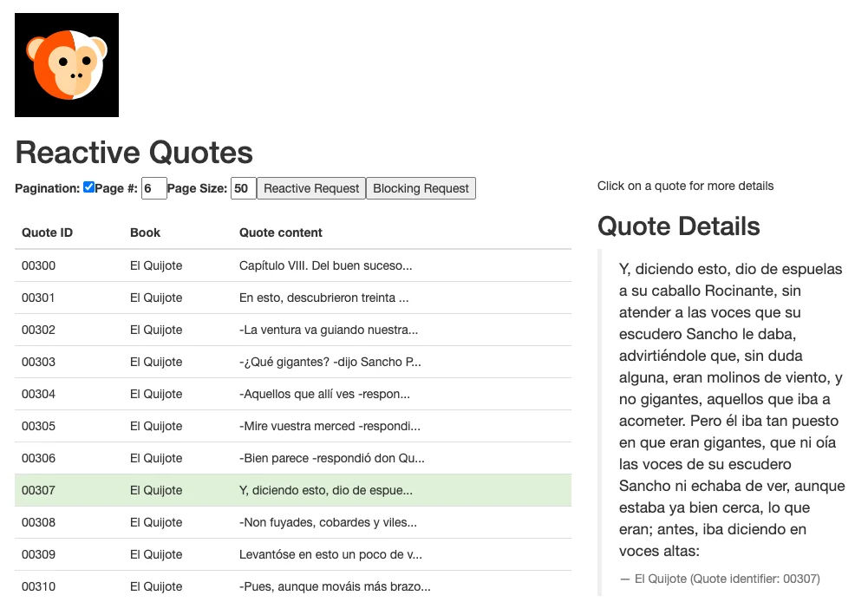
Task: Click the Quote content column header
Action: pyautogui.click(x=281, y=232)
